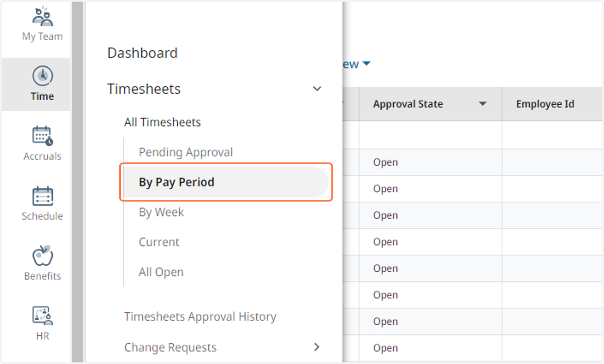Open the Approval State column dropdown arrow
The image size is (604, 364).
[482, 104]
